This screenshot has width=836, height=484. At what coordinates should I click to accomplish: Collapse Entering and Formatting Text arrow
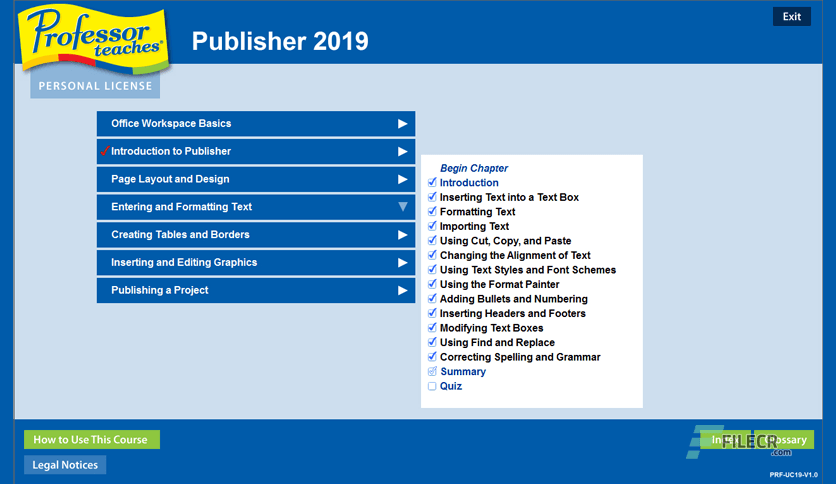point(403,207)
